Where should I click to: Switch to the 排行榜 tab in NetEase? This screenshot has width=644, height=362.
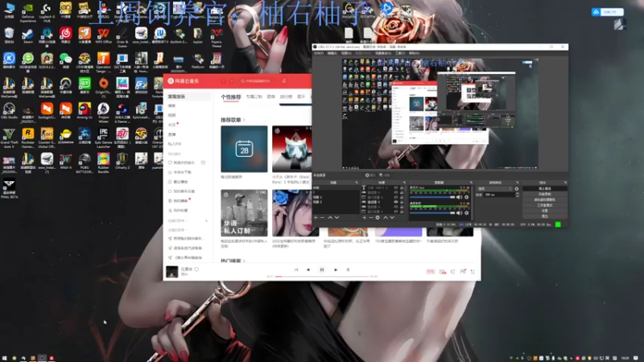pos(286,97)
